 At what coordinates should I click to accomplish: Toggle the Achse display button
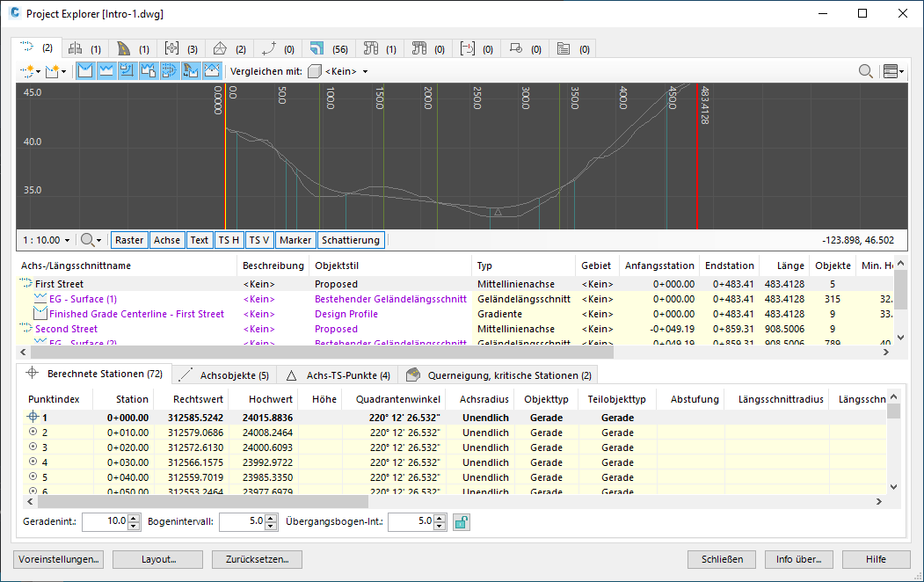[167, 240]
